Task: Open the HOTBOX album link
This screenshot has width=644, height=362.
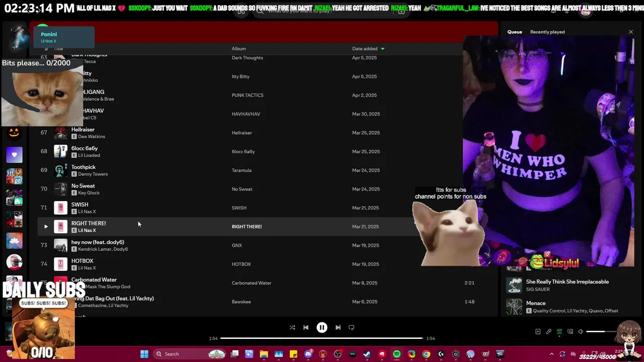Action: pyautogui.click(x=242, y=264)
